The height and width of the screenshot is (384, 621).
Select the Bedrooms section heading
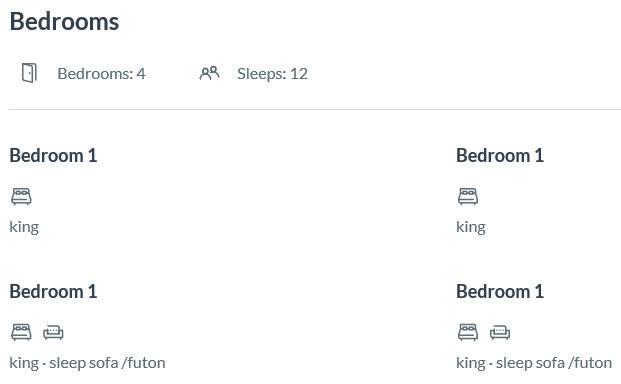64,21
